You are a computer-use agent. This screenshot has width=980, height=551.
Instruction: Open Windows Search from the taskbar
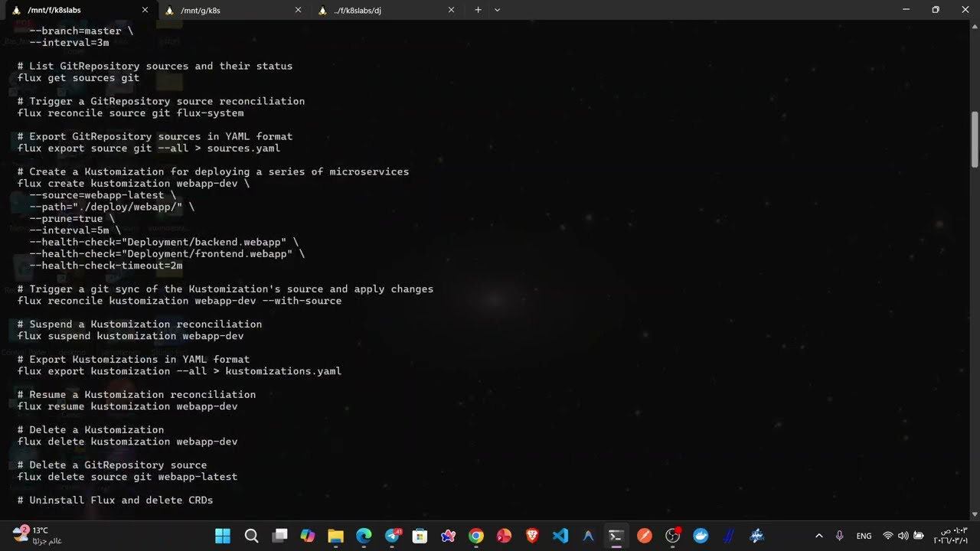click(x=251, y=536)
